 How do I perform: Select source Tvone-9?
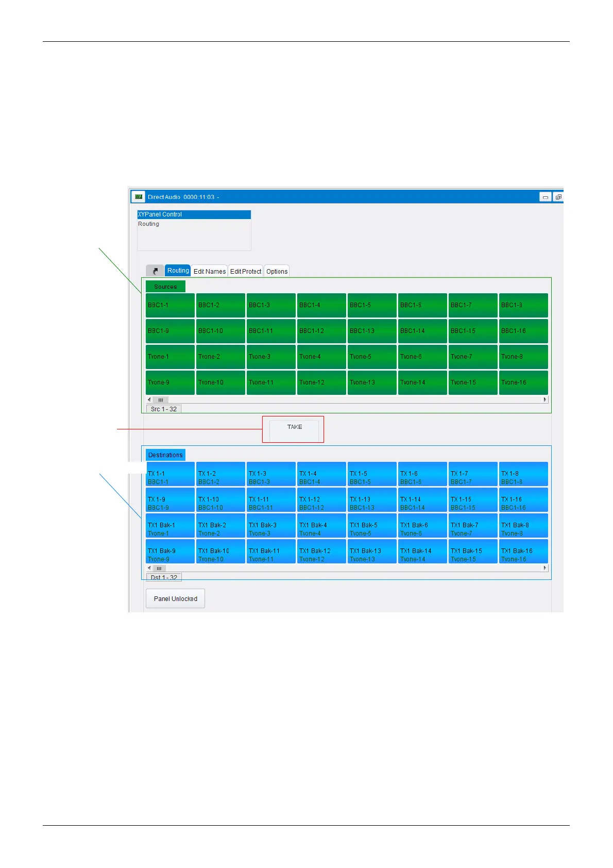point(170,382)
